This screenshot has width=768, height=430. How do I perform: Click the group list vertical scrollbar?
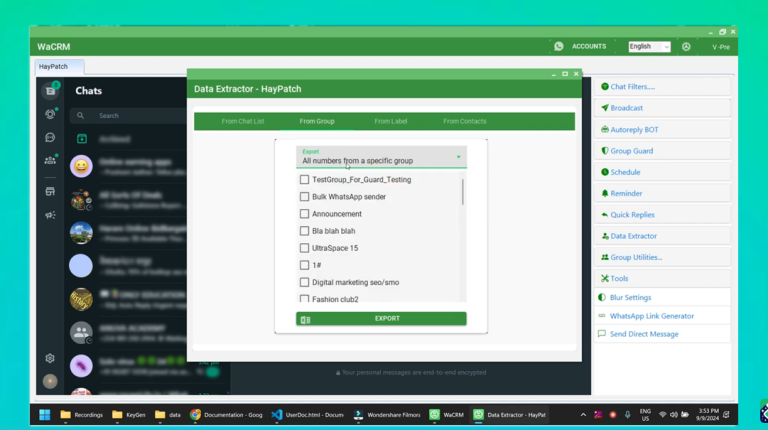click(463, 192)
